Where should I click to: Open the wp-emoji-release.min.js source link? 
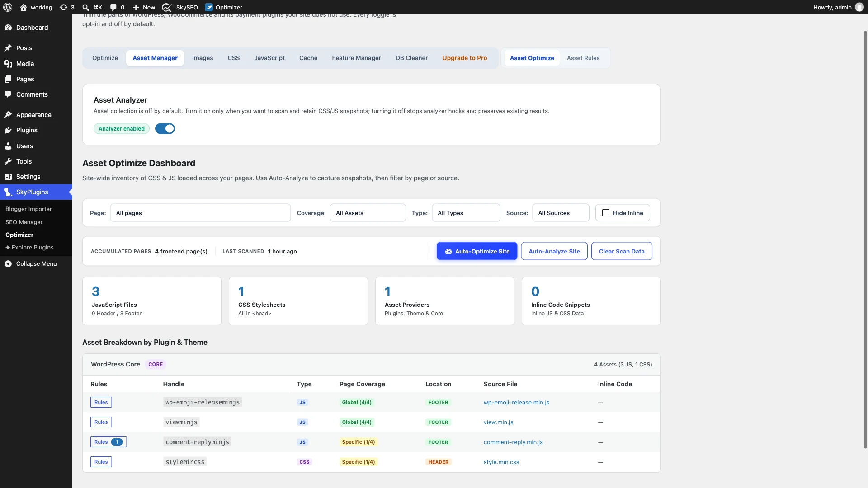[x=516, y=402]
